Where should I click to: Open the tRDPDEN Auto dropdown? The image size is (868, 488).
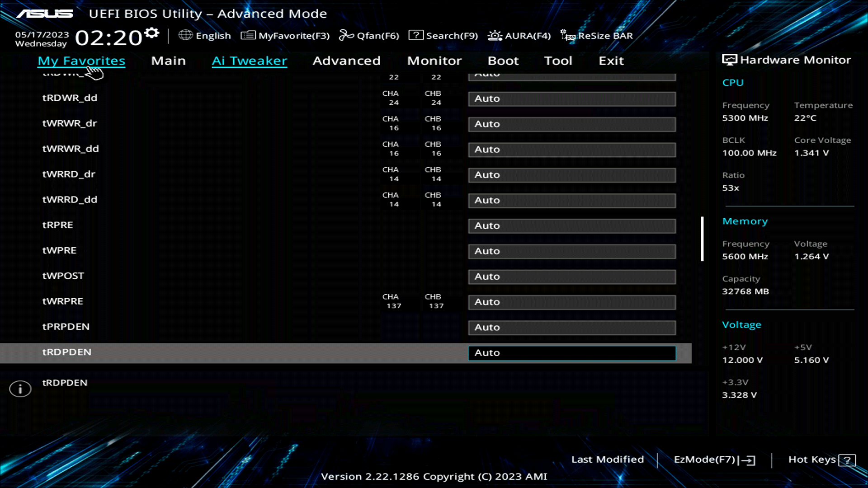pyautogui.click(x=572, y=353)
